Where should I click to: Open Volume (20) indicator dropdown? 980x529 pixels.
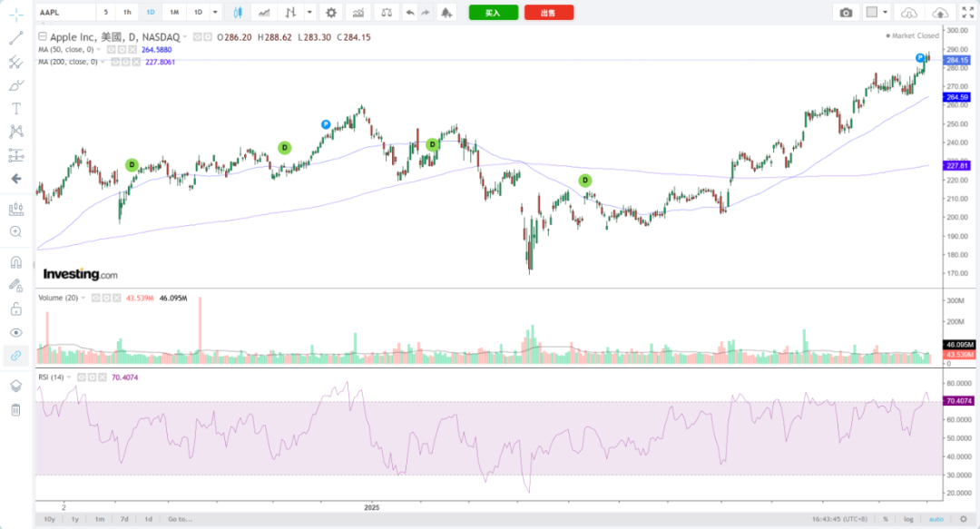pyautogui.click(x=83, y=299)
